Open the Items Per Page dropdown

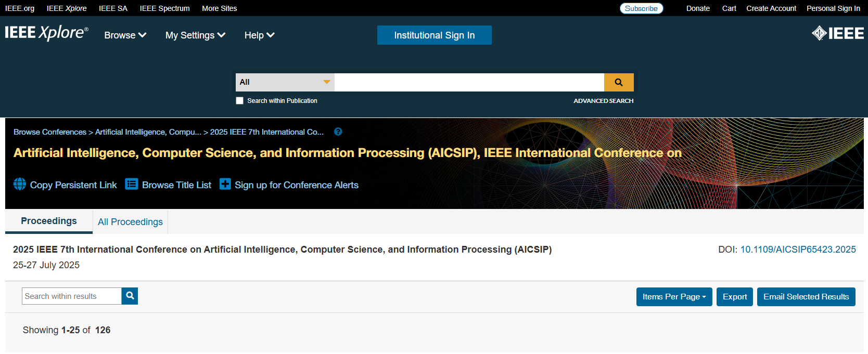click(x=674, y=297)
